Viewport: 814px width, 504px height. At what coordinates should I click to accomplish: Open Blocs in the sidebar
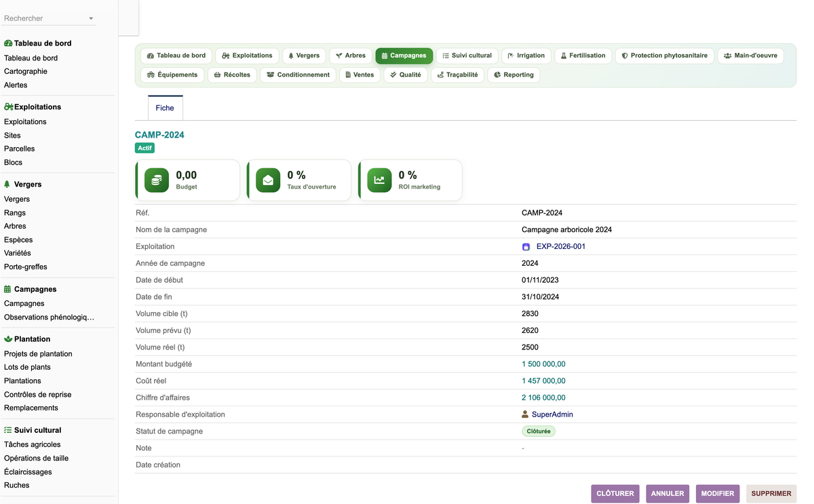(13, 162)
